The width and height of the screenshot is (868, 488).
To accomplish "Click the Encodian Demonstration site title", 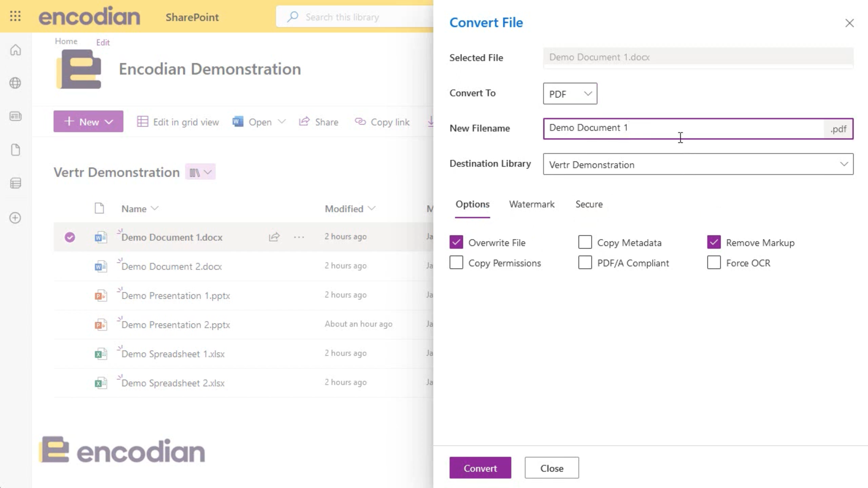I will click(210, 69).
